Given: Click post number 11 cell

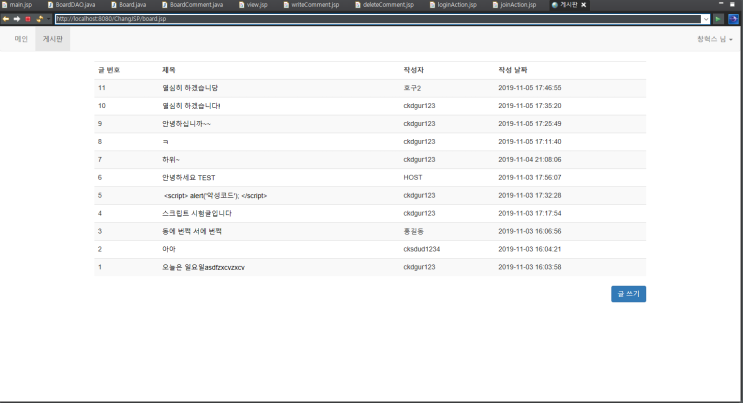Looking at the screenshot, I should 102,88.
